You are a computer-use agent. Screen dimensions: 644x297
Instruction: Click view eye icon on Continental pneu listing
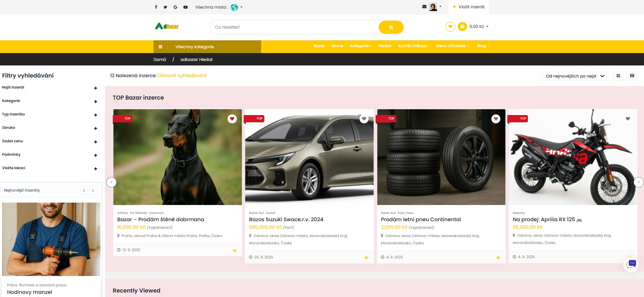coord(498,258)
